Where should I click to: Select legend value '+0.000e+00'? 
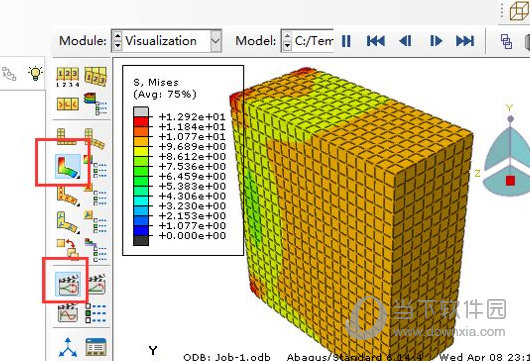192,236
